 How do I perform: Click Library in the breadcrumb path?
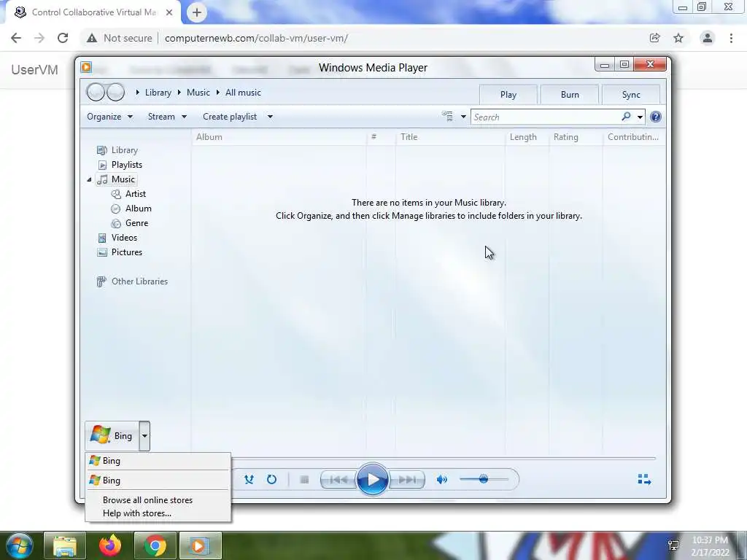tap(158, 93)
